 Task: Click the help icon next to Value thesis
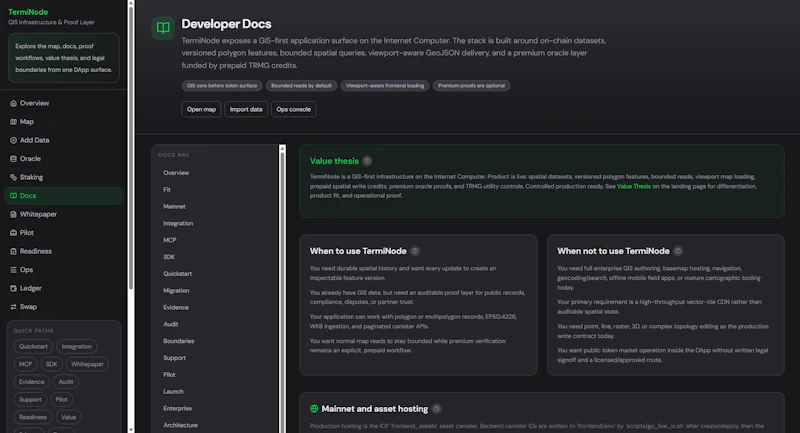coord(367,161)
